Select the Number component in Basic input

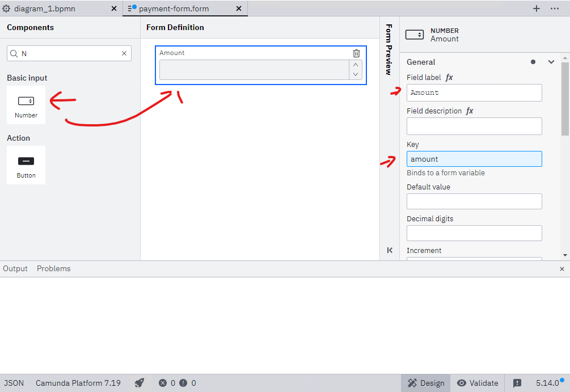26,105
